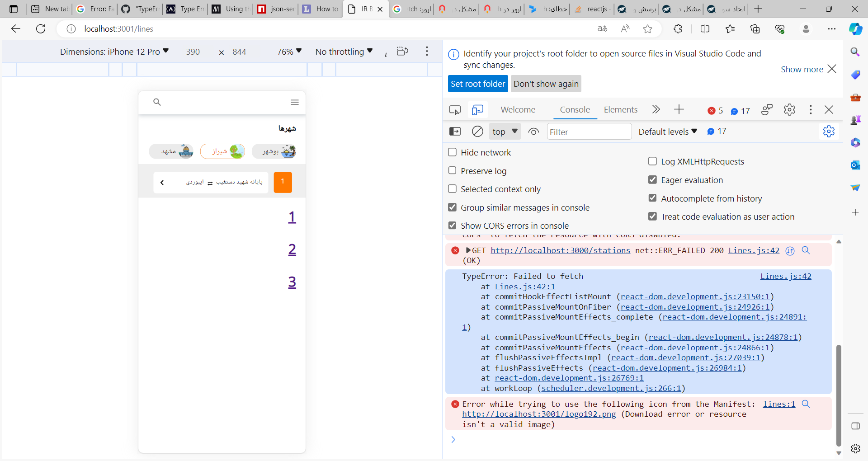Click the search magnifier in mobile page
868x461 pixels.
157,102
